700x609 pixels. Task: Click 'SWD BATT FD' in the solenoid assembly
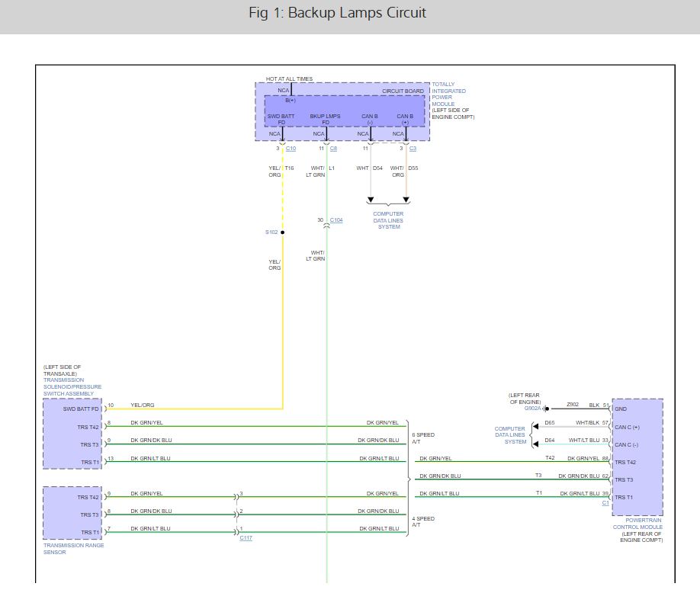81,409
